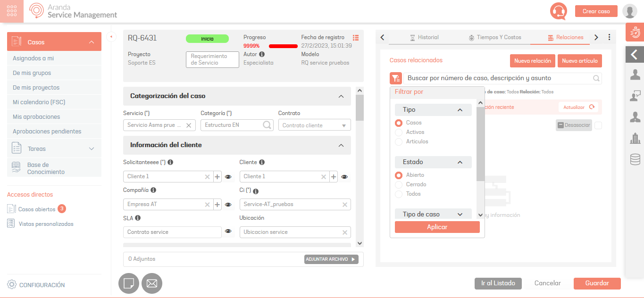Check the select-all box beside Desasociar
Viewport: 644px width, 298px height.
coord(598,125)
